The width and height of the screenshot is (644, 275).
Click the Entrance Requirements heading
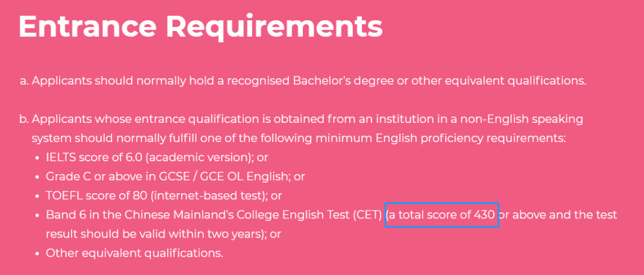click(x=200, y=27)
